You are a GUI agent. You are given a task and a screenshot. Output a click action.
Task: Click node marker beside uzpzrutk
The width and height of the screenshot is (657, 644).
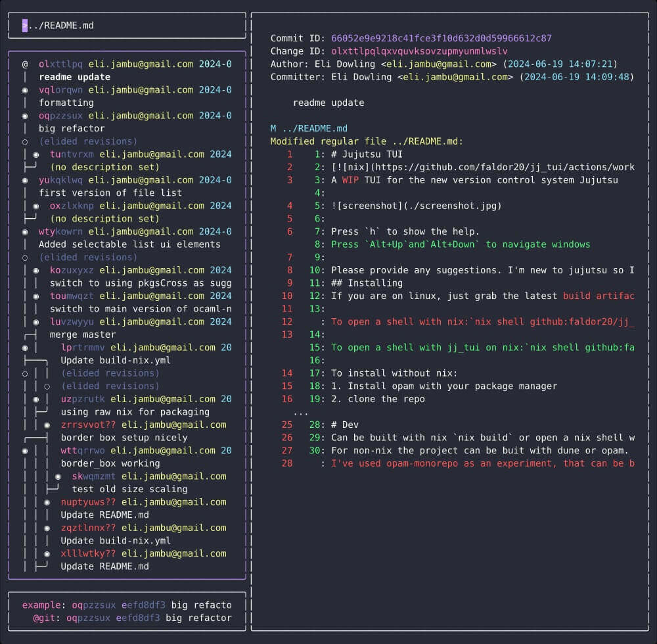tap(36, 400)
